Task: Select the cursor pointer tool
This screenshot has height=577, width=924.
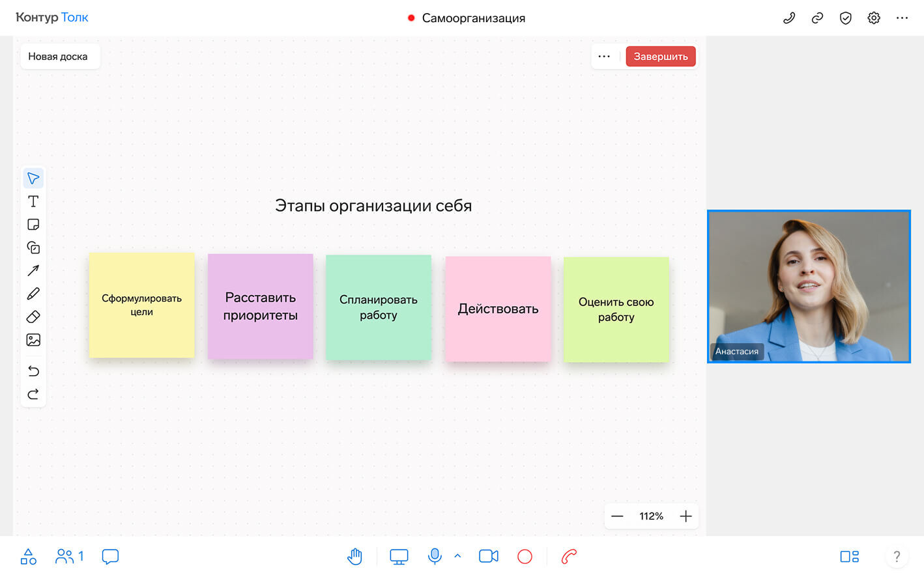Action: [33, 178]
